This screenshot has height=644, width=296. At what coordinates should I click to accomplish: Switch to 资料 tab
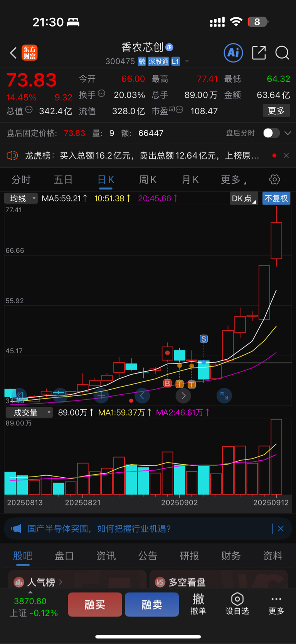(272, 556)
